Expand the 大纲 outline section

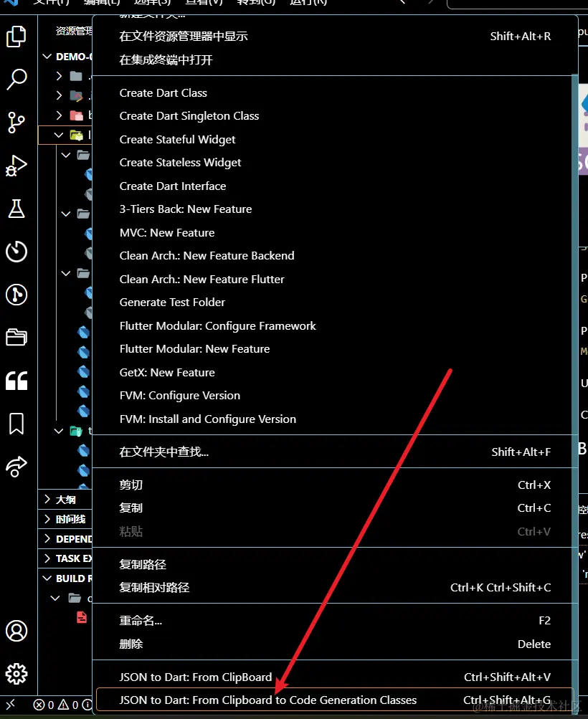coord(65,500)
